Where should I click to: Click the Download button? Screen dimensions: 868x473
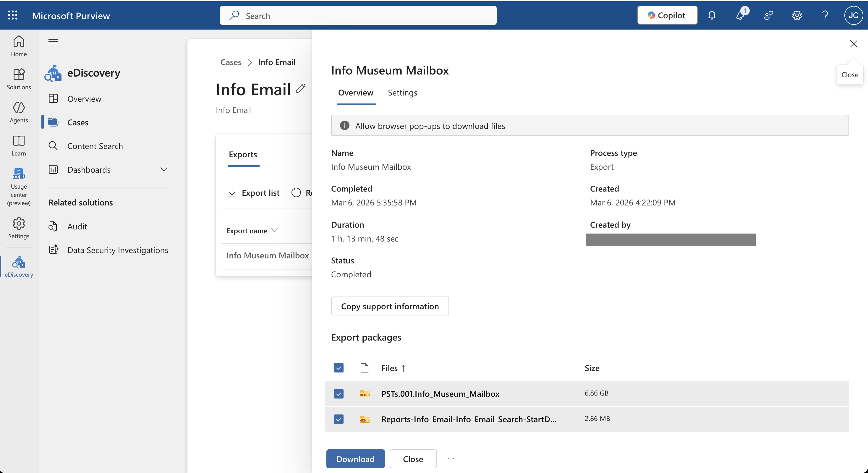pyautogui.click(x=355, y=459)
